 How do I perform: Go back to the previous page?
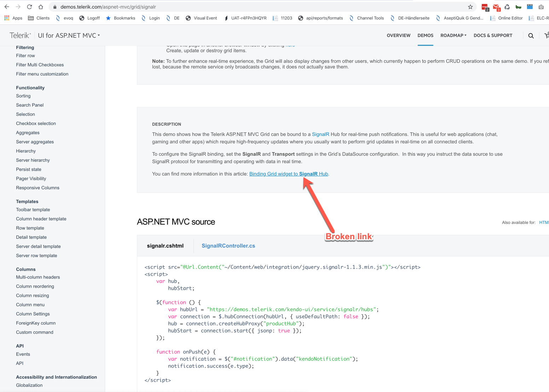point(7,7)
